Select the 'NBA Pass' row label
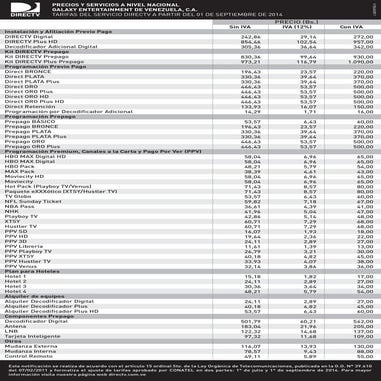This screenshot has height=381, width=381. [x=19, y=207]
